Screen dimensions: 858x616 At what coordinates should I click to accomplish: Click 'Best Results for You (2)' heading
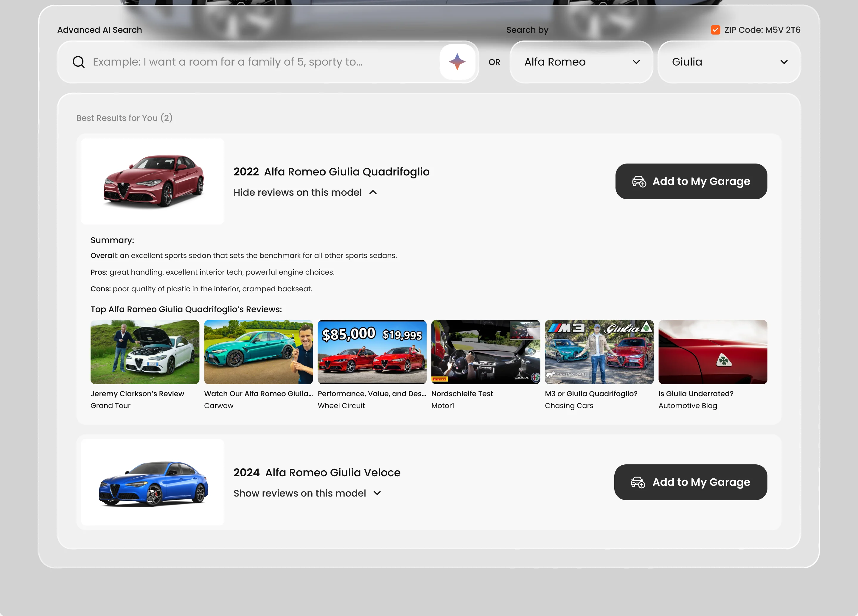pyautogui.click(x=124, y=118)
